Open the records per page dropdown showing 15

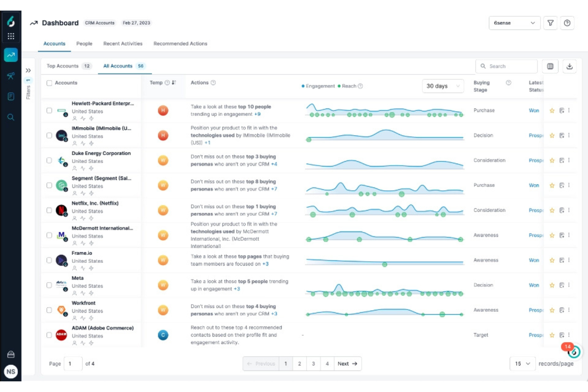(x=522, y=363)
